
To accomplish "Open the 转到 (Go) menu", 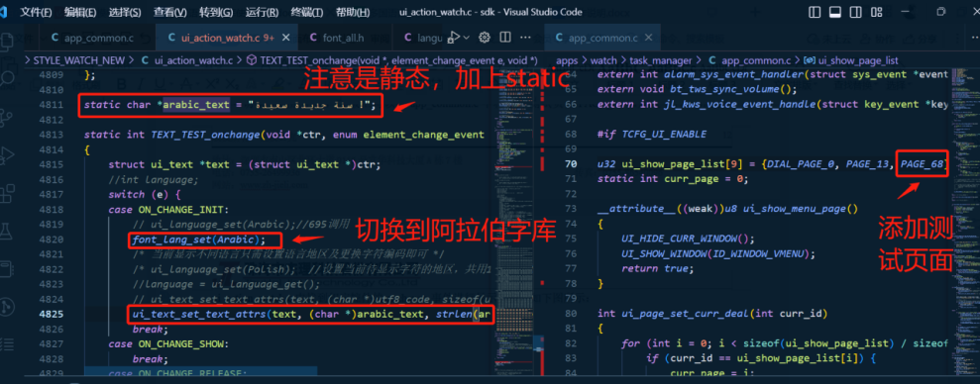I will 216,12.
